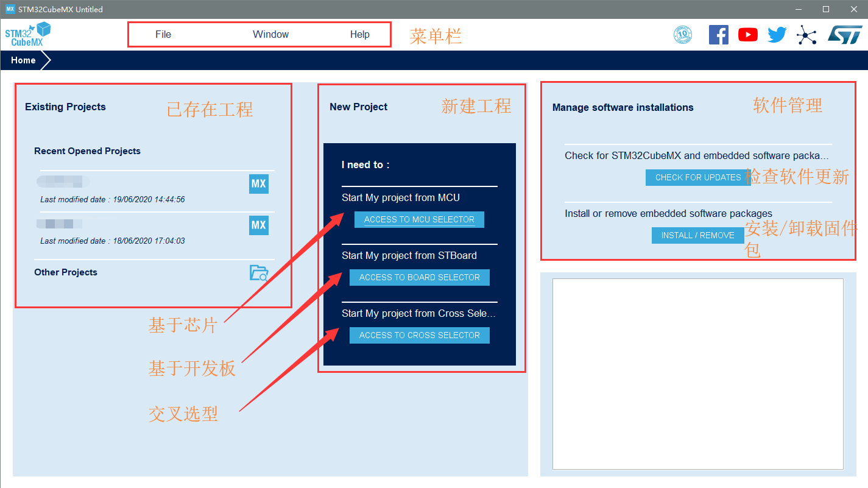This screenshot has height=488, width=868.
Task: Click the ST logo icon
Action: pos(844,35)
